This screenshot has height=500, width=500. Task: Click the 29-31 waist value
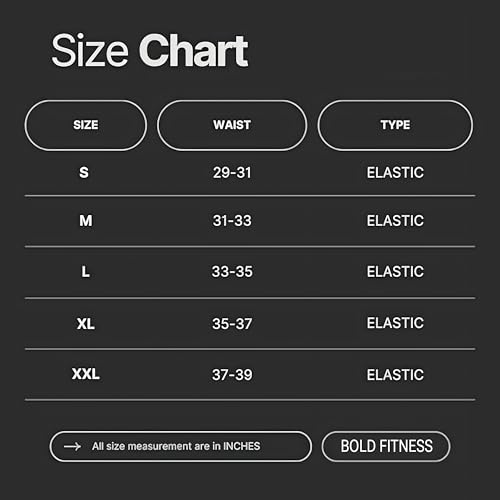click(x=232, y=173)
